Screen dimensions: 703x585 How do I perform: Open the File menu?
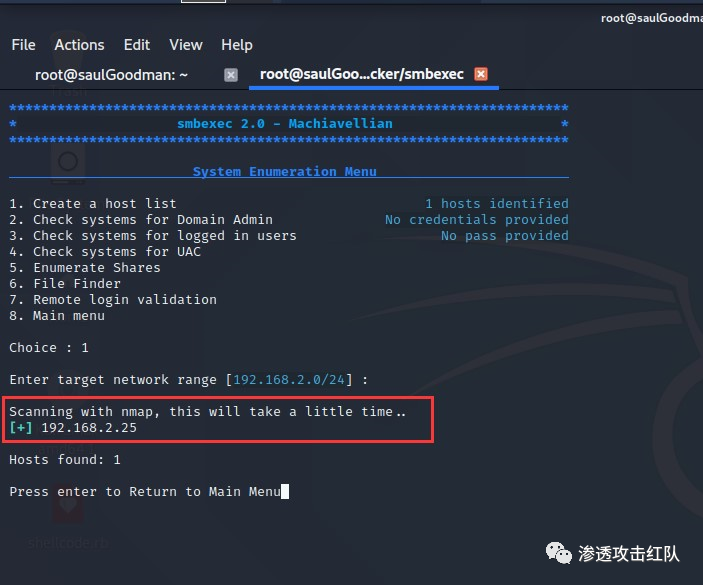point(23,45)
